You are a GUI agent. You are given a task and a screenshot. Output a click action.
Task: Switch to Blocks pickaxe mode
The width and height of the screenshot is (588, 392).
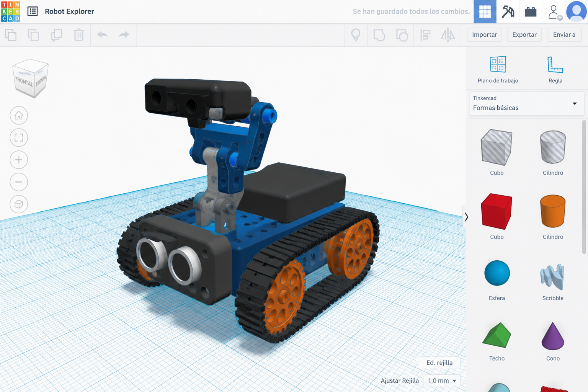[508, 11]
